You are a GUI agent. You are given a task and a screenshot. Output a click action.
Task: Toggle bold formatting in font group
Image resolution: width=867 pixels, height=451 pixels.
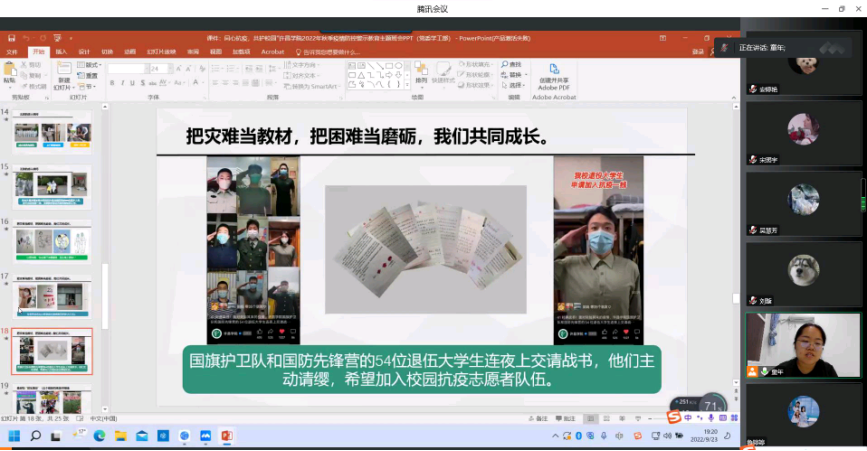pyautogui.click(x=111, y=83)
